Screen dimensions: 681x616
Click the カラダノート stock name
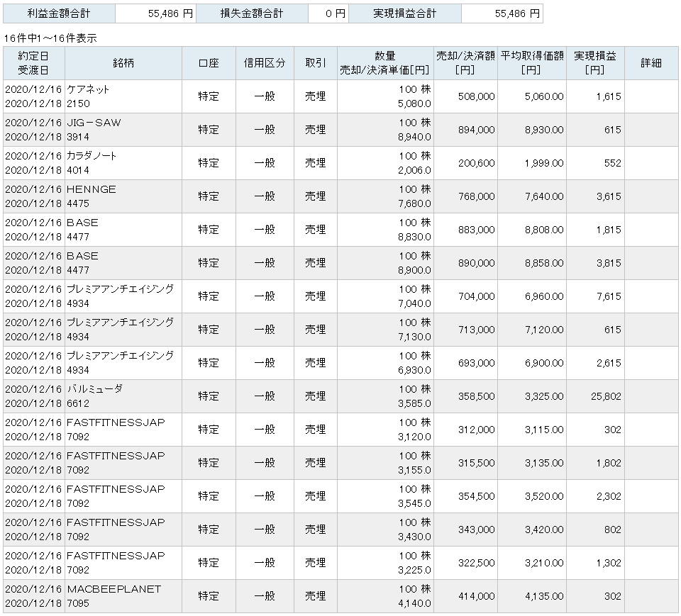coord(92,156)
